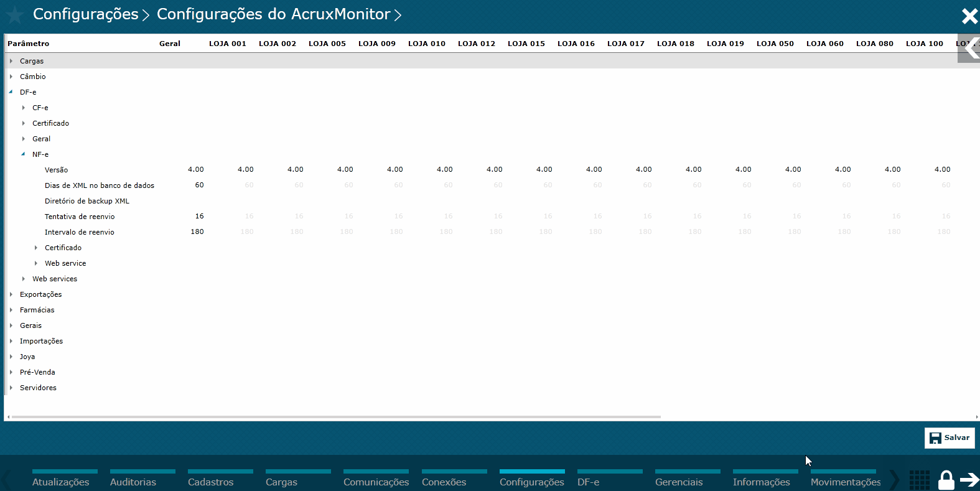Edit the Geral value 16 for Tentativa de reenvio
Image resolution: width=980 pixels, height=491 pixels.
coord(199,216)
